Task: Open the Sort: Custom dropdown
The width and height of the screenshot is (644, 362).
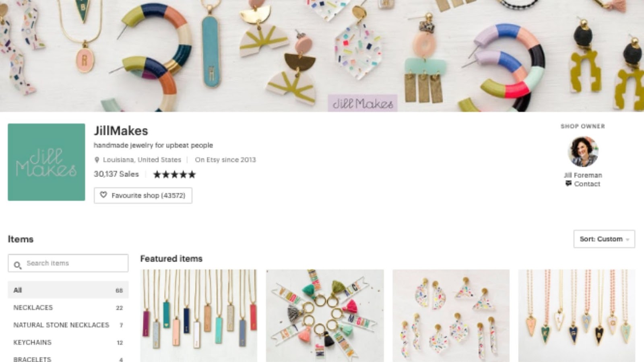Action: 604,239
